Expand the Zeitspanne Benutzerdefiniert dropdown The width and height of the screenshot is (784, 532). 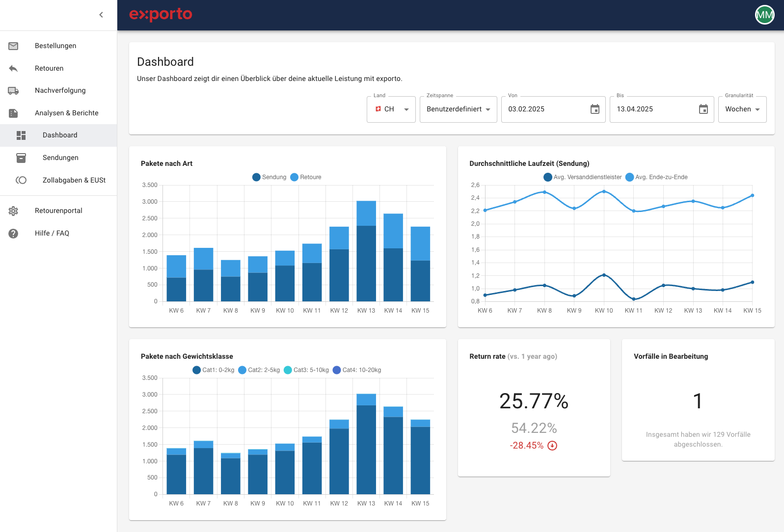coord(458,109)
